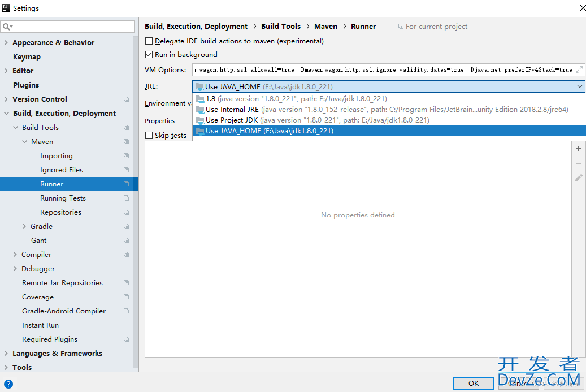The image size is (586, 392).
Task: Open the Plugins settings page
Action: pyautogui.click(x=26, y=85)
